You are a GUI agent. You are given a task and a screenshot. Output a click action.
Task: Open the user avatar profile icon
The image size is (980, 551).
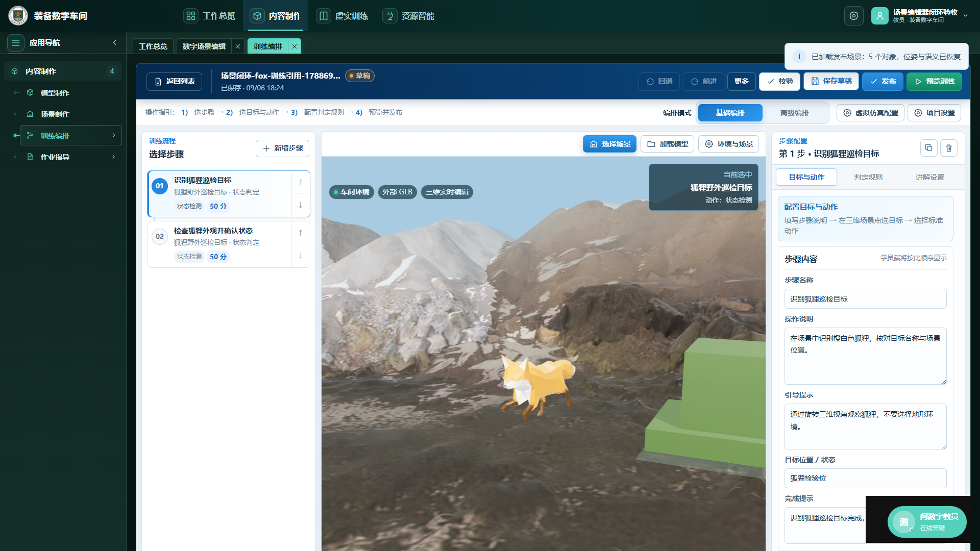[880, 16]
